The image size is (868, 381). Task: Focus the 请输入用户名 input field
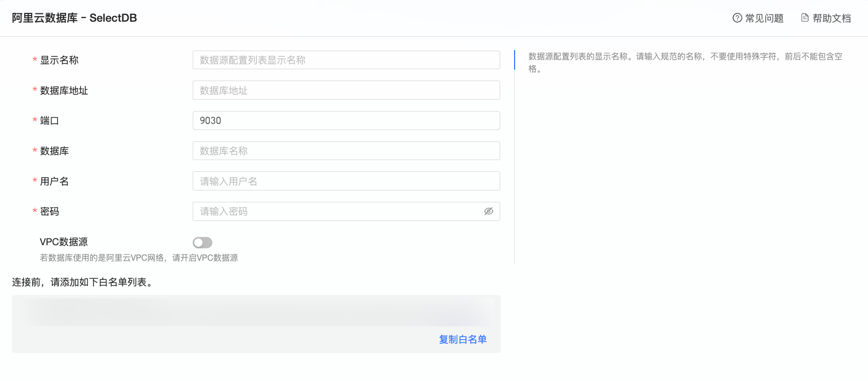click(x=346, y=181)
